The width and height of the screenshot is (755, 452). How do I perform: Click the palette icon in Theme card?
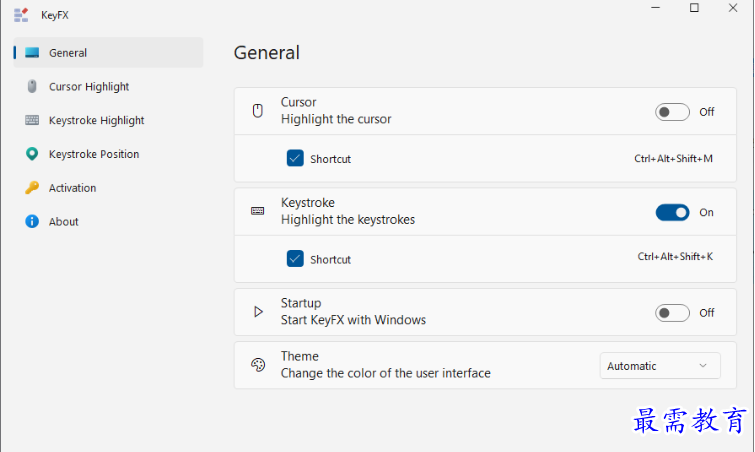click(258, 365)
